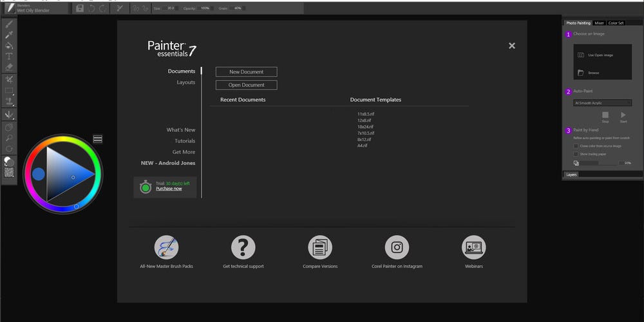The width and height of the screenshot is (644, 322).
Task: Open Corel Painter on Instagram icon
Action: [x=397, y=247]
